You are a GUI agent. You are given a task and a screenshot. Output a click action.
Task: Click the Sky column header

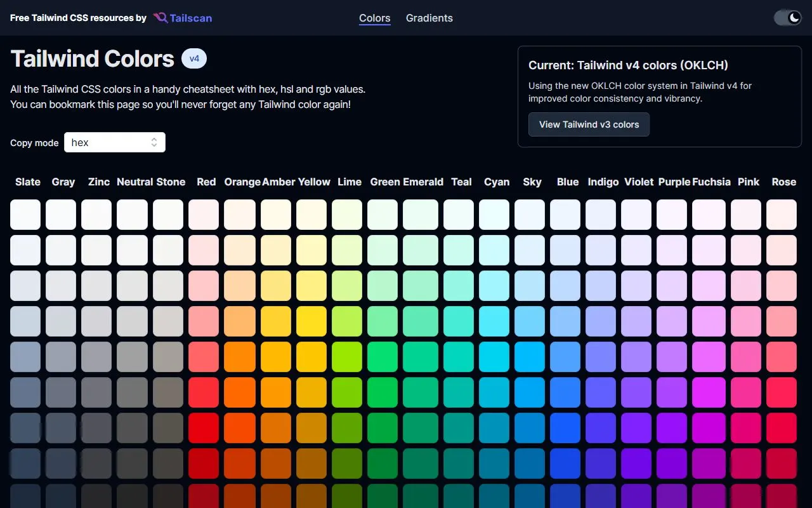click(532, 182)
